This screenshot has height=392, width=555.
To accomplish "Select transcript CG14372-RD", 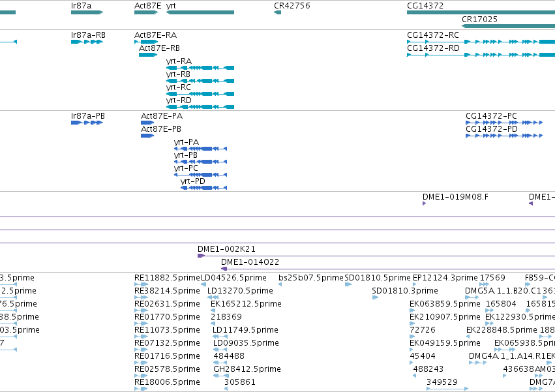I will (481, 55).
